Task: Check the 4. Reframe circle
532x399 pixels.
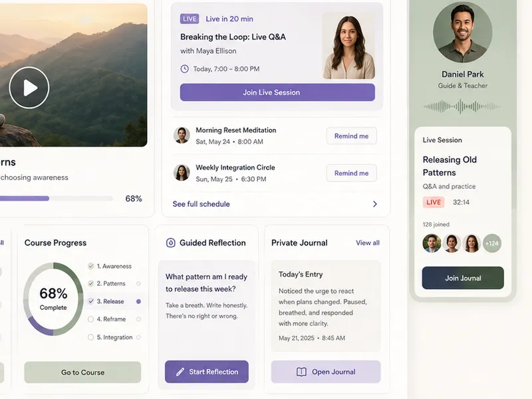Action: coord(91,319)
